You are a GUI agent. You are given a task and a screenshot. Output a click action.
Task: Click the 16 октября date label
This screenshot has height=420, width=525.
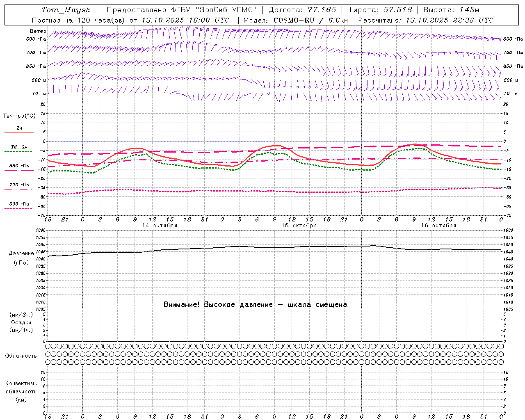(x=438, y=226)
